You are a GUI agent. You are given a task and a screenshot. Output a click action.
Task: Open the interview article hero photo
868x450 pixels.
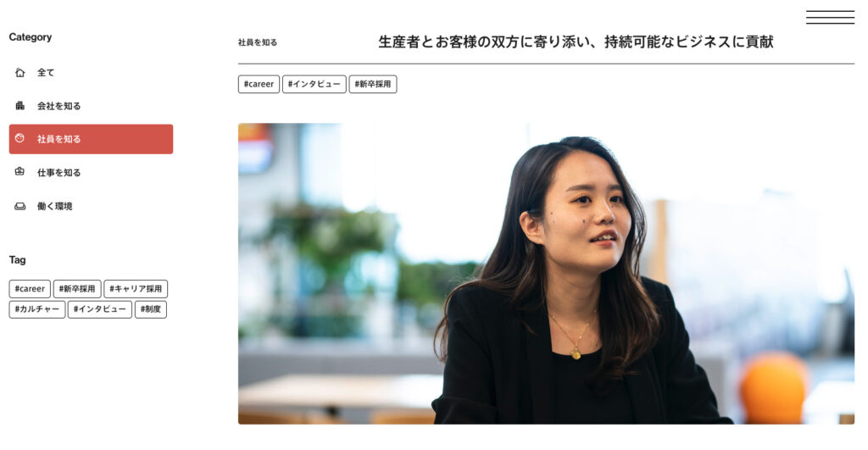click(546, 274)
